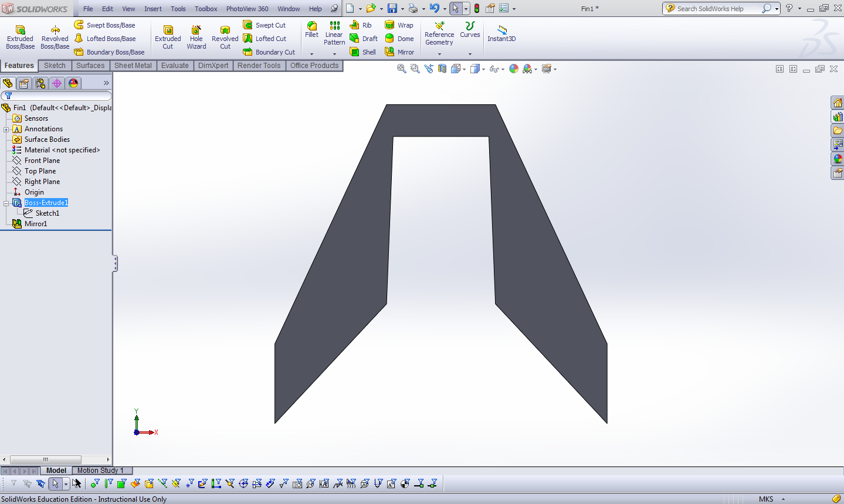This screenshot has width=844, height=504.
Task: Toggle the Filter Axes selection filter
Action: (x=162, y=483)
